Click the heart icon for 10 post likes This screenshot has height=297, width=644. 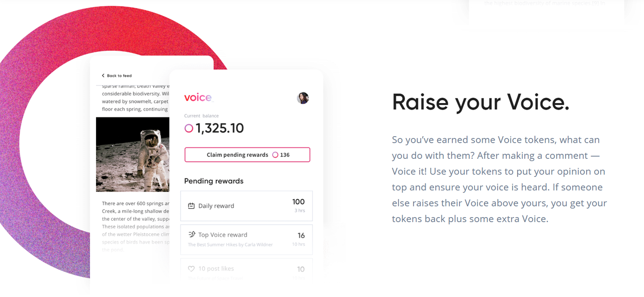(x=191, y=269)
